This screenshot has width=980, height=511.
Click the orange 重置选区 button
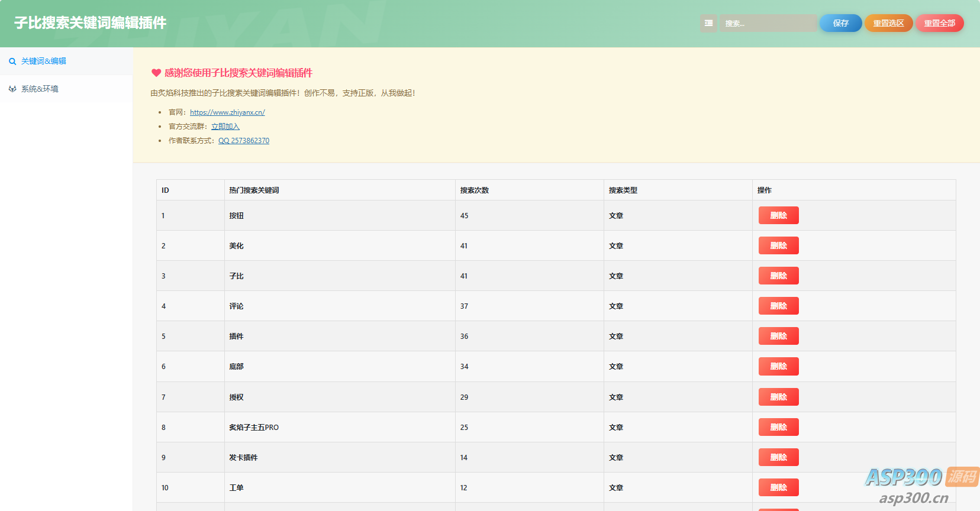pyautogui.click(x=888, y=23)
